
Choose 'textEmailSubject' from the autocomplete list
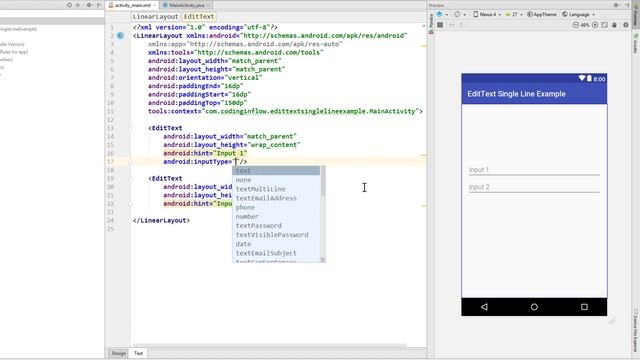[276, 253]
